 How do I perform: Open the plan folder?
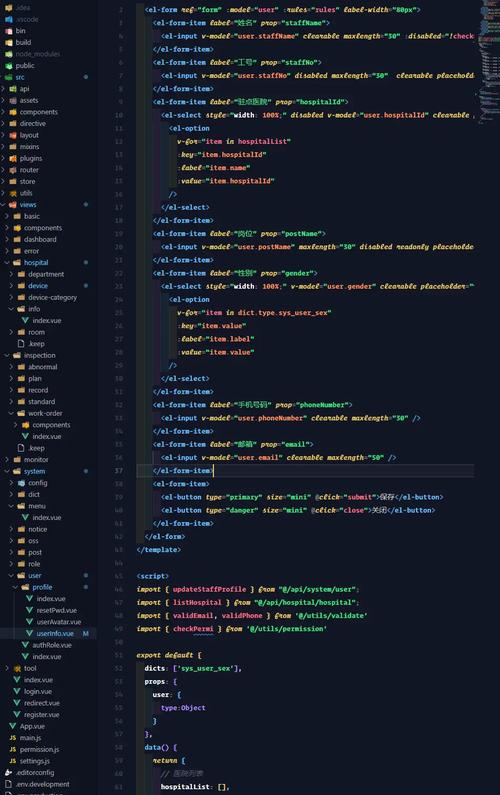[35, 378]
